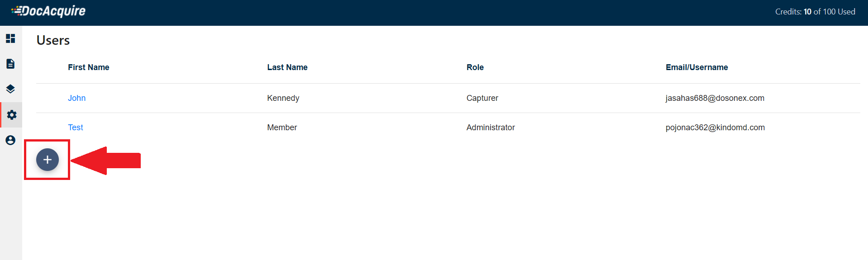Click the documents icon in sidebar
Viewport: 868px width, 260px height.
(x=10, y=64)
